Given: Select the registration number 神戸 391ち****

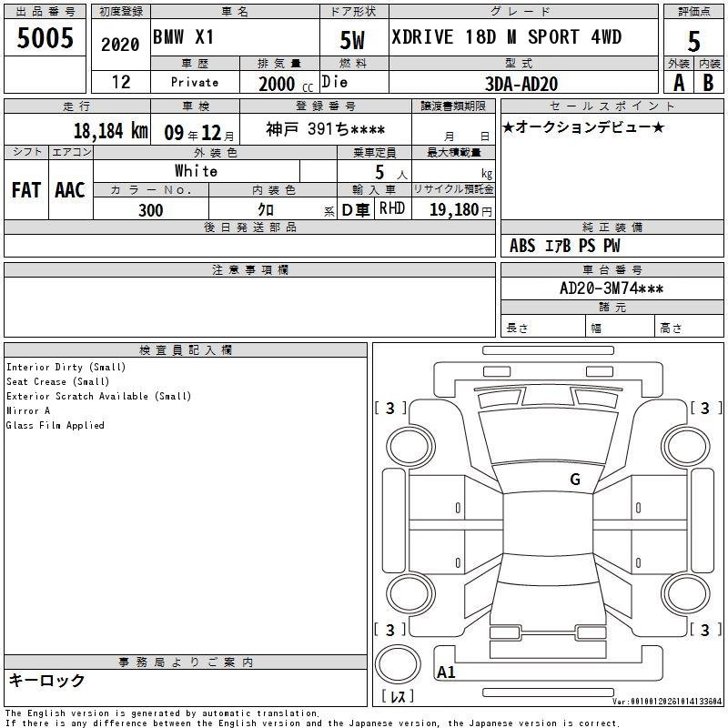Looking at the screenshot, I should coord(326,129).
